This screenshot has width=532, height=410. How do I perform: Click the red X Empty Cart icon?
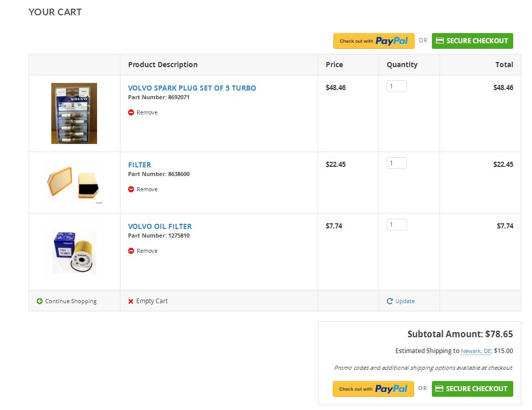131,301
